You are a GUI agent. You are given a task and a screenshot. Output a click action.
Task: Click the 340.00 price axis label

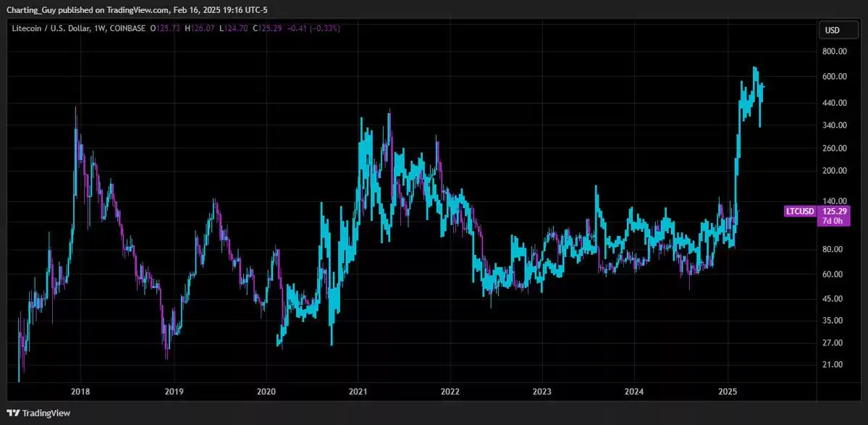(x=834, y=125)
